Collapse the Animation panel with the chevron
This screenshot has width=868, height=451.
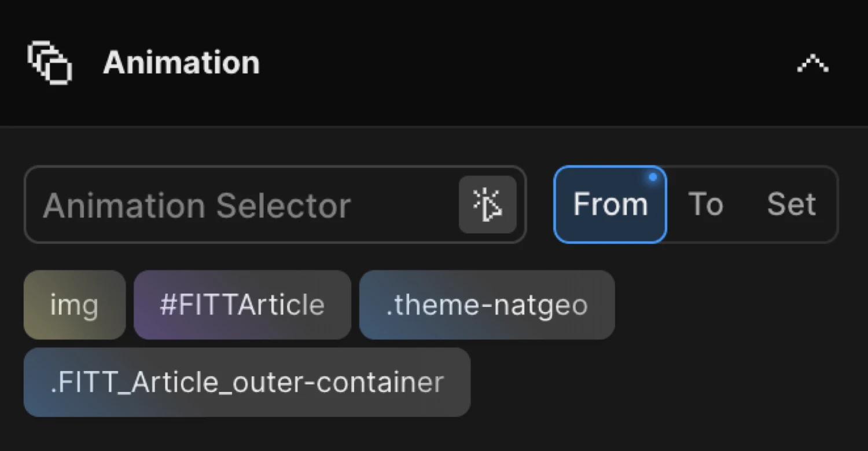[813, 64]
